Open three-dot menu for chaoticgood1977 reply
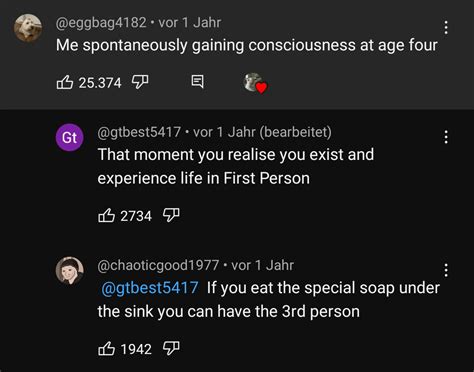This screenshot has height=372, width=474. [446, 270]
